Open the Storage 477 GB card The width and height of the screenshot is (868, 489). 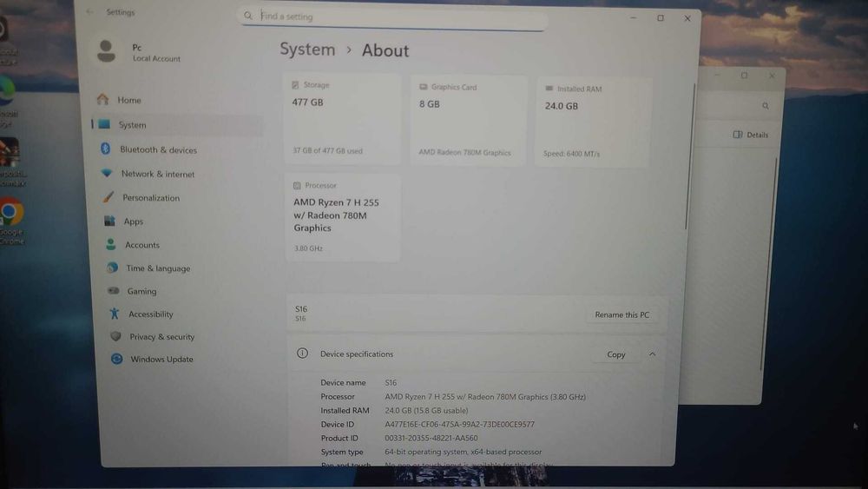[342, 118]
